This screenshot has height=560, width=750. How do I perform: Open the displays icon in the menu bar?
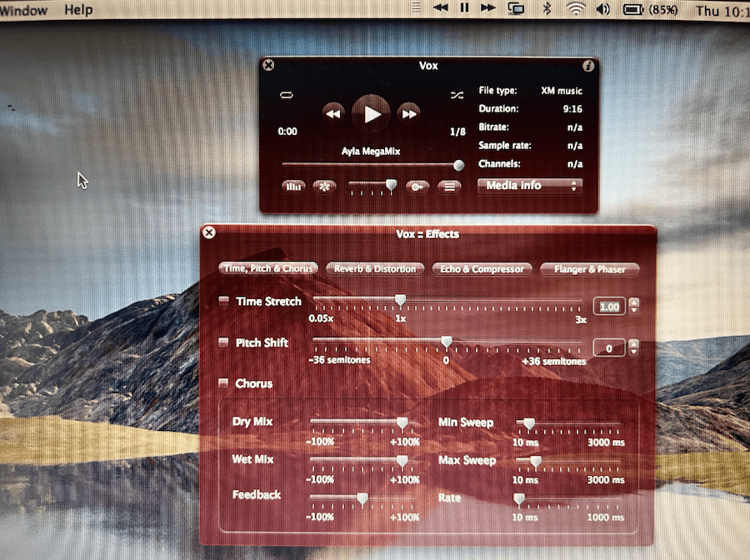coord(516,8)
